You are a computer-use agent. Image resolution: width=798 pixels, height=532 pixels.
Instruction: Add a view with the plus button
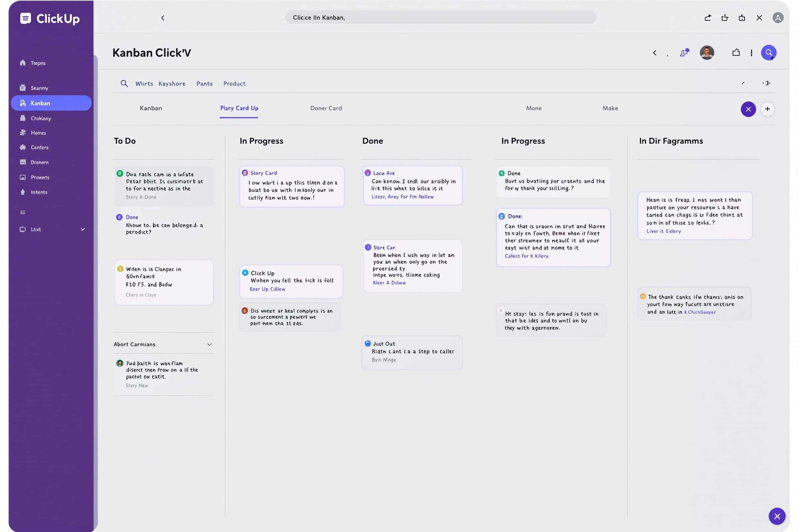click(767, 109)
